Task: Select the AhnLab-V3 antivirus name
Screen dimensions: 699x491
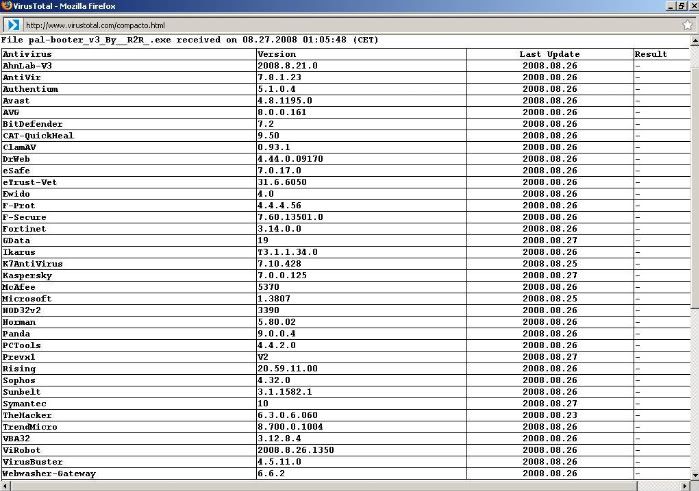Action: [x=27, y=66]
